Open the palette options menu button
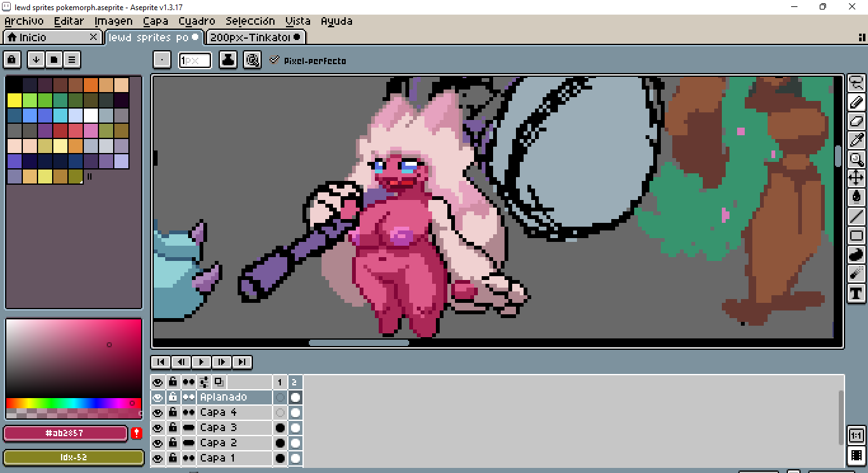868x473 pixels. point(72,60)
